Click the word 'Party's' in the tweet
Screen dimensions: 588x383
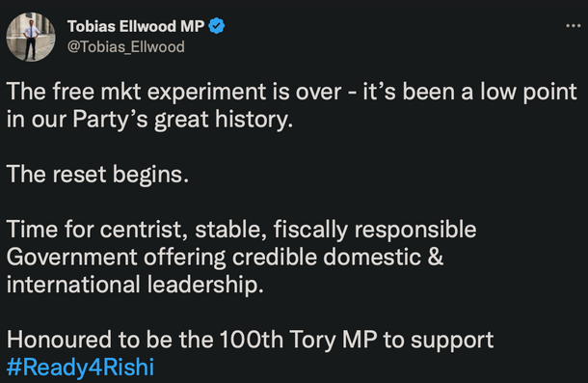(110, 120)
